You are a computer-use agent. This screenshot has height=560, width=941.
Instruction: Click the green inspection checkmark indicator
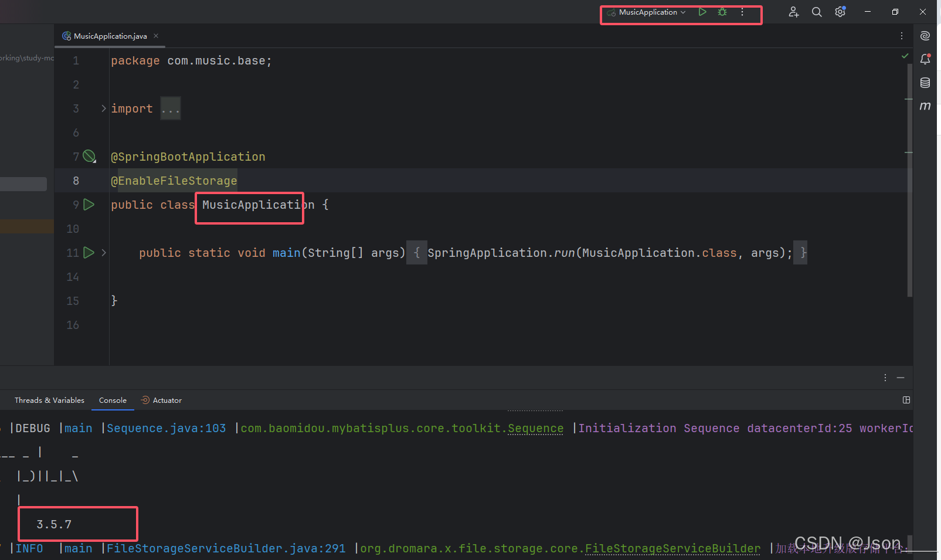click(905, 56)
